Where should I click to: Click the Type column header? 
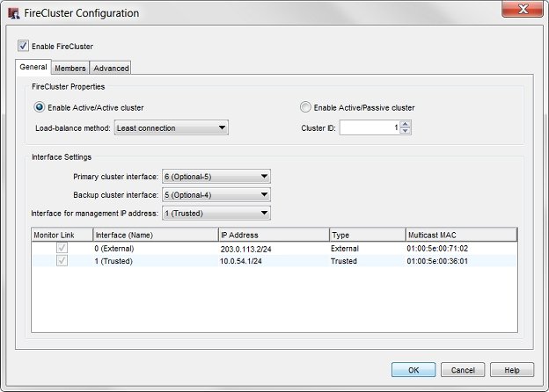[x=368, y=235]
